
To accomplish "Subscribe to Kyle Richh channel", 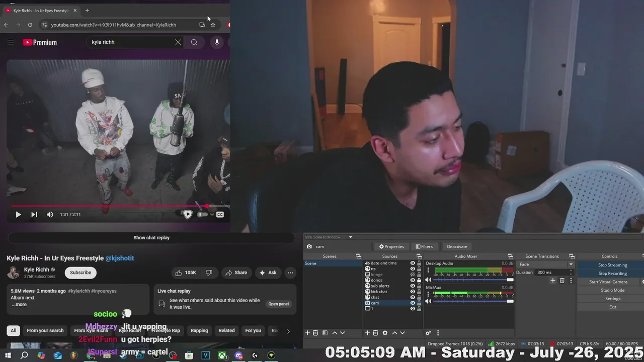I will tap(80, 273).
